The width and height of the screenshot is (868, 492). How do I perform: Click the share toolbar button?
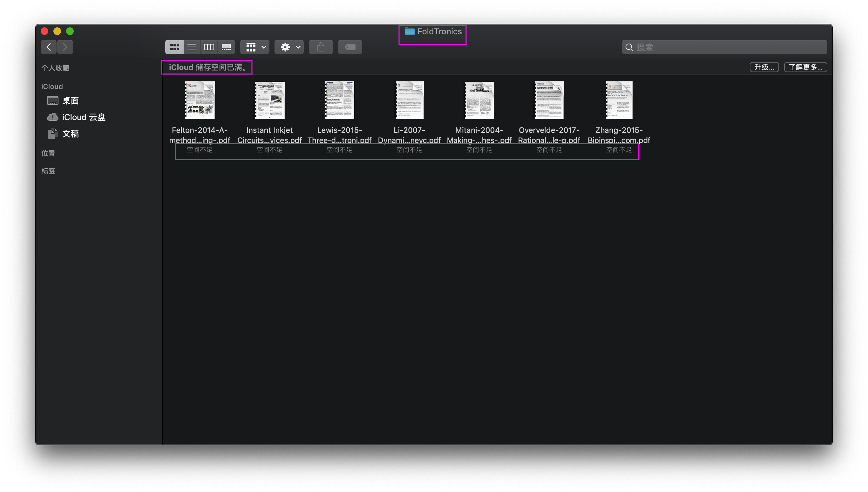(321, 47)
